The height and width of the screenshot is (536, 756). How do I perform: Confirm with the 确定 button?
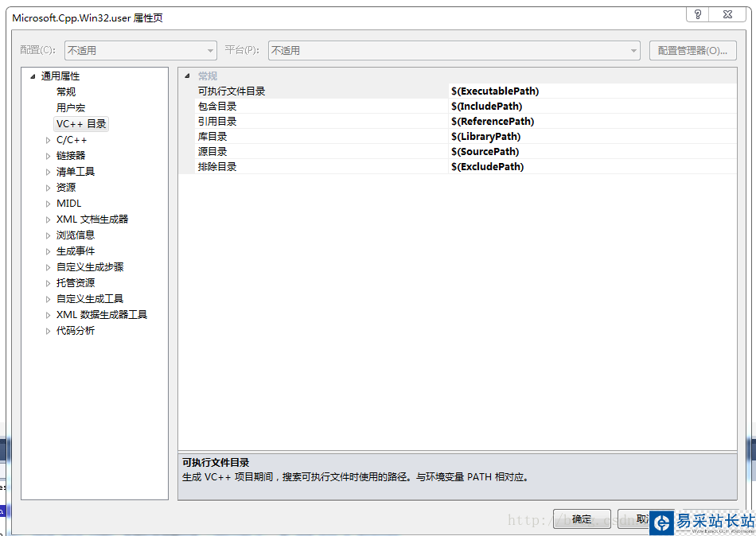582,519
